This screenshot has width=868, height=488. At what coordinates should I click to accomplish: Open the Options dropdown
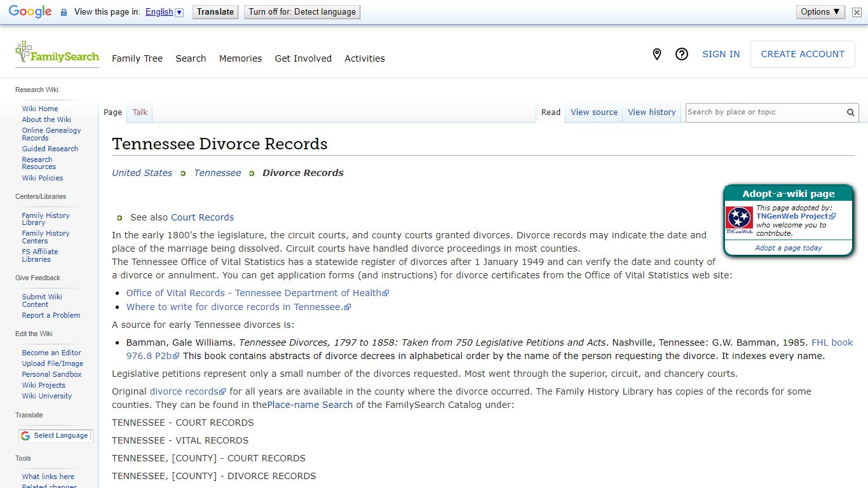point(820,11)
